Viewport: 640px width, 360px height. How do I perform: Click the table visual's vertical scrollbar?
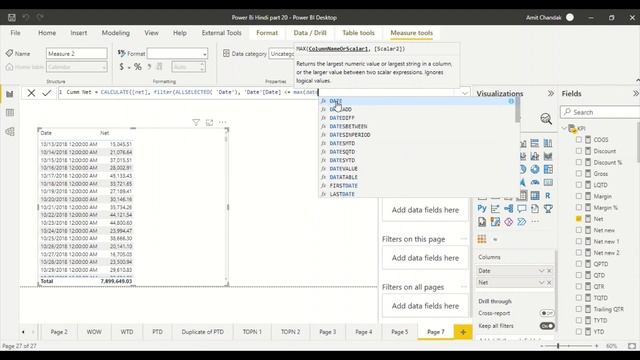click(226, 139)
